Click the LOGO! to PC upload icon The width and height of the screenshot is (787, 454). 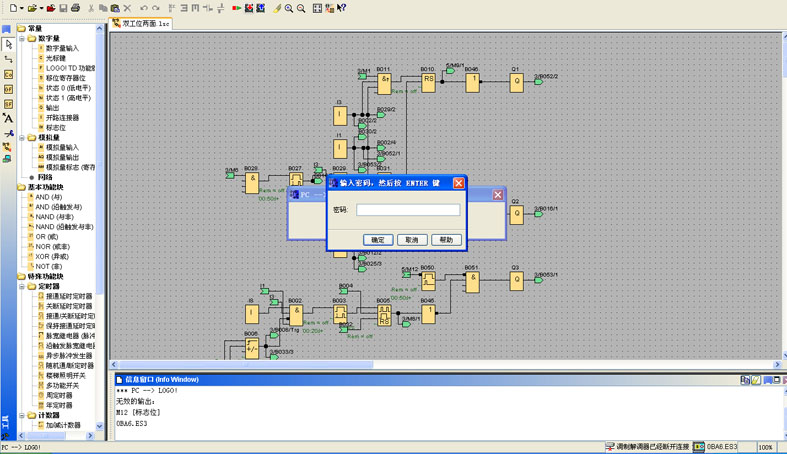(260, 8)
